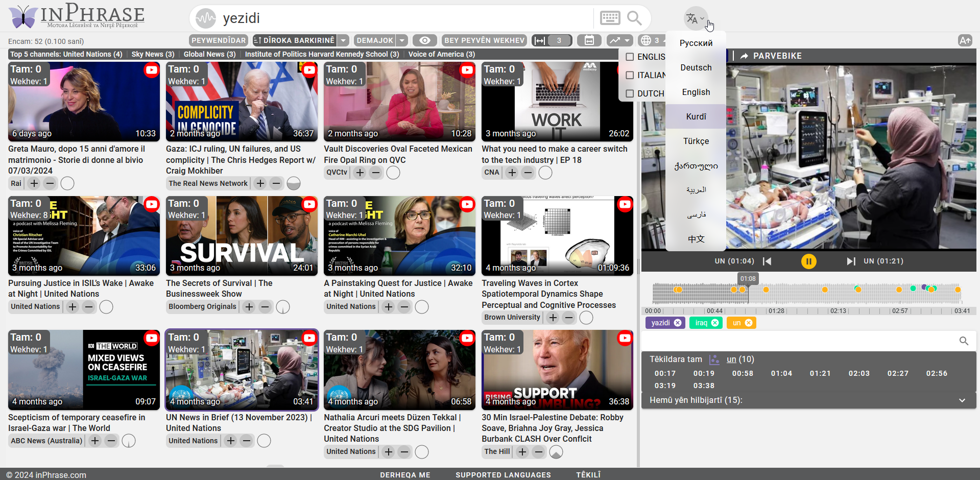The image size is (980, 480).
Task: Click the font size icon at top right
Action: [965, 40]
